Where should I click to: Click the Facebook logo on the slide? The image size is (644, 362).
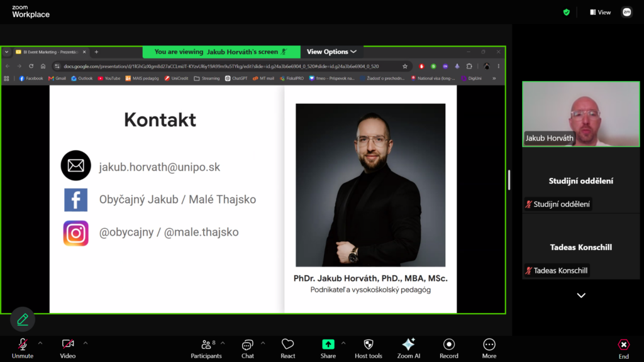(x=76, y=200)
